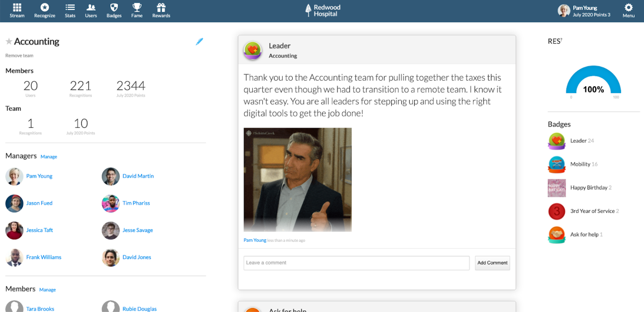Click the Leave a comment field
This screenshot has width=644, height=312.
356,262
